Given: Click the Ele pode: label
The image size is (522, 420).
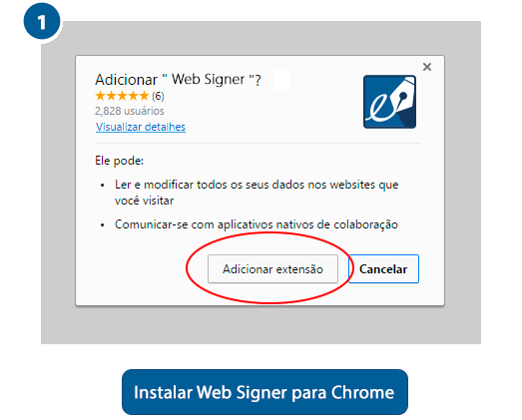Looking at the screenshot, I should pos(119,161).
